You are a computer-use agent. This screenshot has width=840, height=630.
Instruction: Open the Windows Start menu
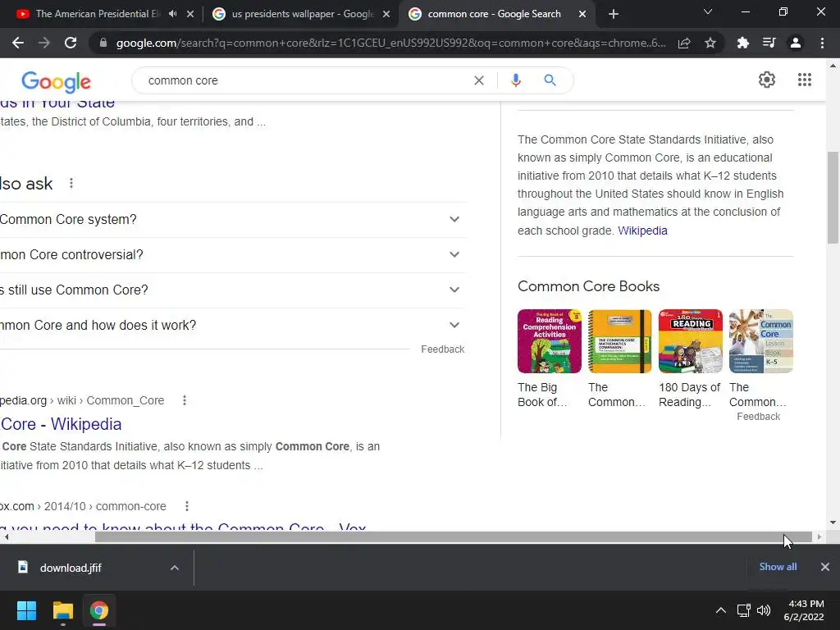tap(26, 610)
